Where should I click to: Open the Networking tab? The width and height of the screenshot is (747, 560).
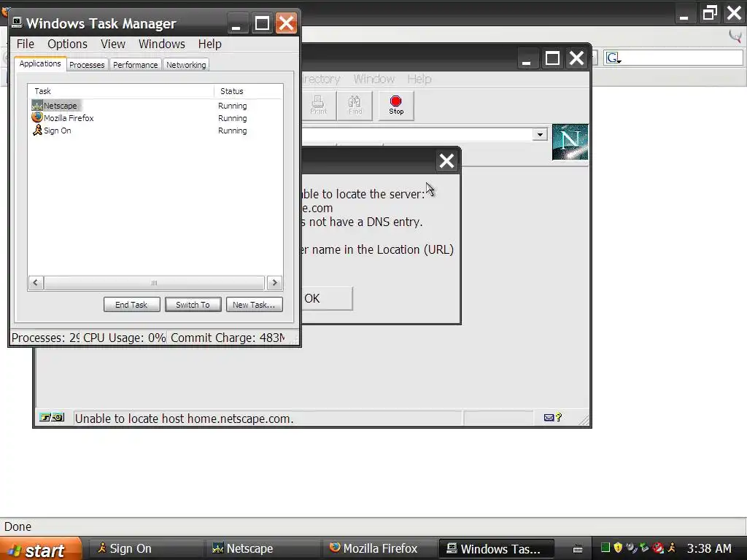186,65
